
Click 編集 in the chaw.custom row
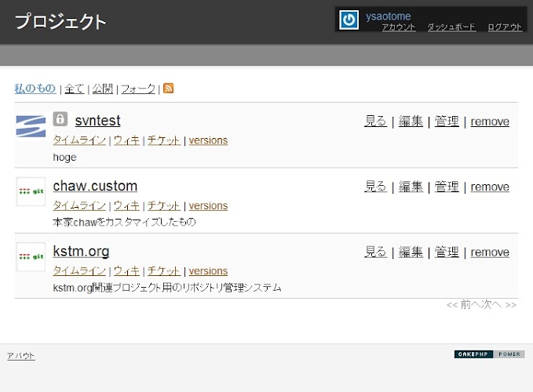pyautogui.click(x=411, y=187)
